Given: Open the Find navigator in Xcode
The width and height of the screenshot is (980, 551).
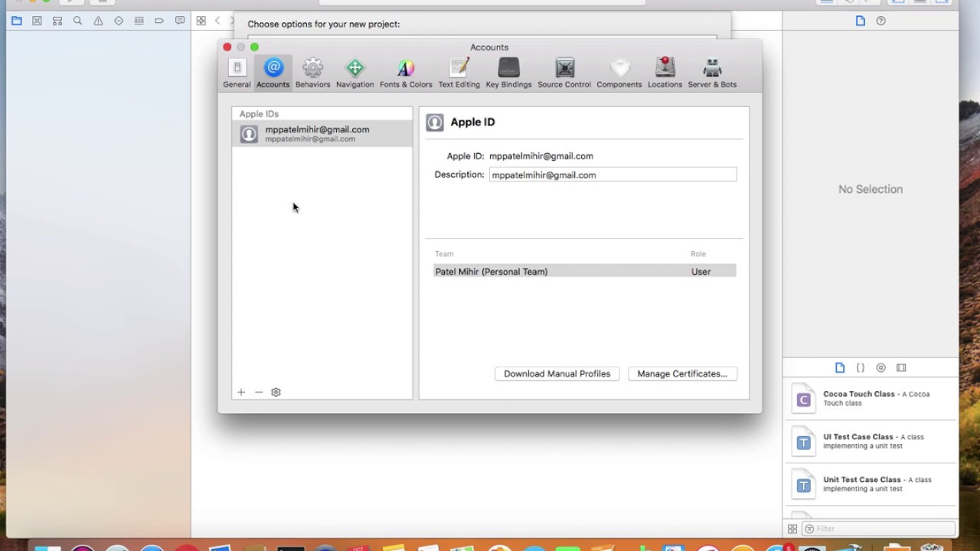Looking at the screenshot, I should (x=77, y=21).
